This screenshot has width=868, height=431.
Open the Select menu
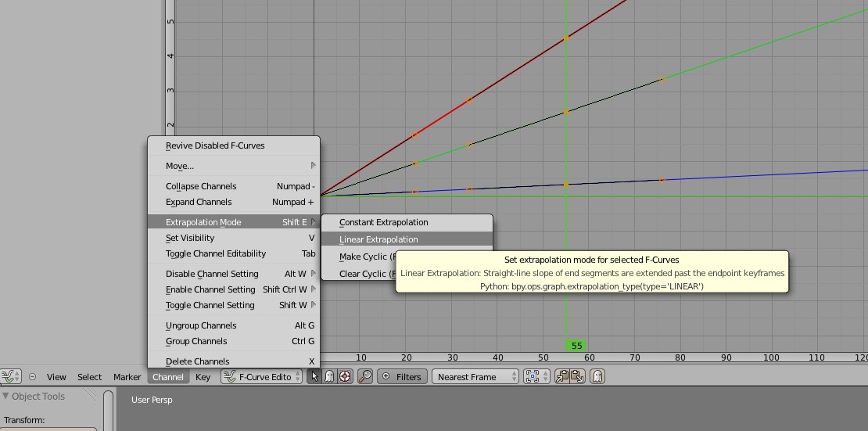(89, 377)
